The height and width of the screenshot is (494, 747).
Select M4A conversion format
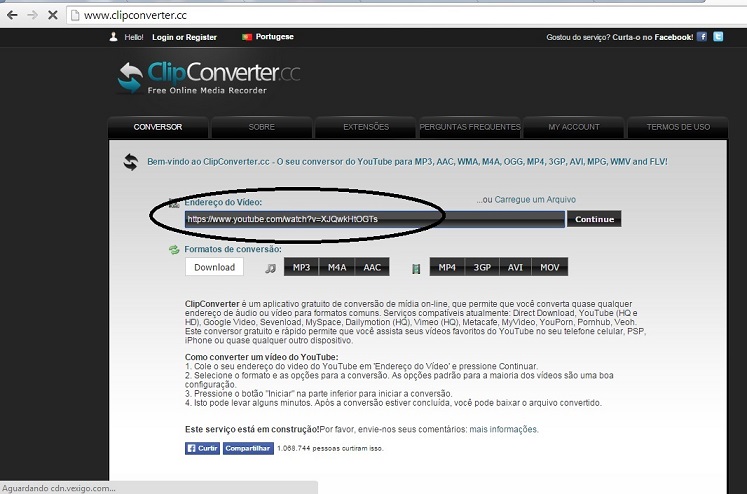point(337,267)
